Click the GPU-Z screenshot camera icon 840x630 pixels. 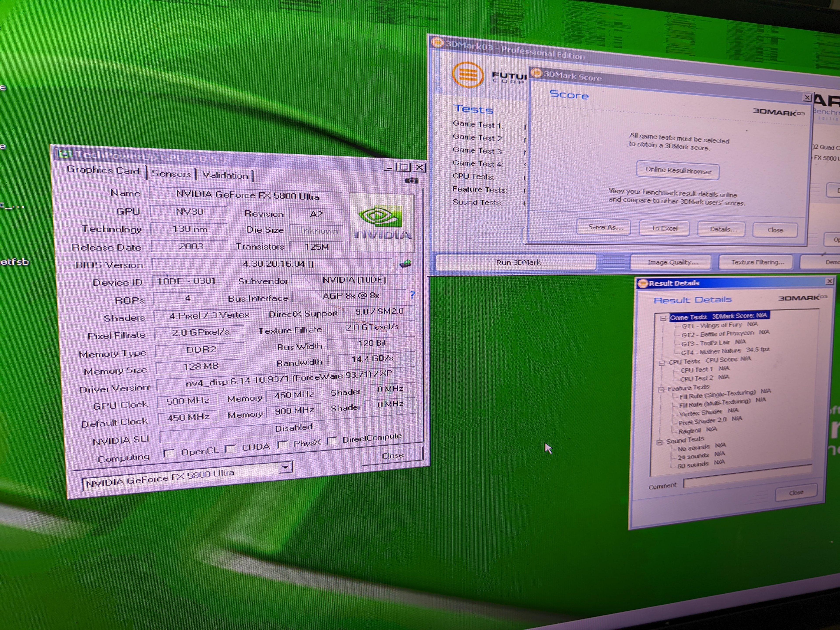pyautogui.click(x=411, y=181)
